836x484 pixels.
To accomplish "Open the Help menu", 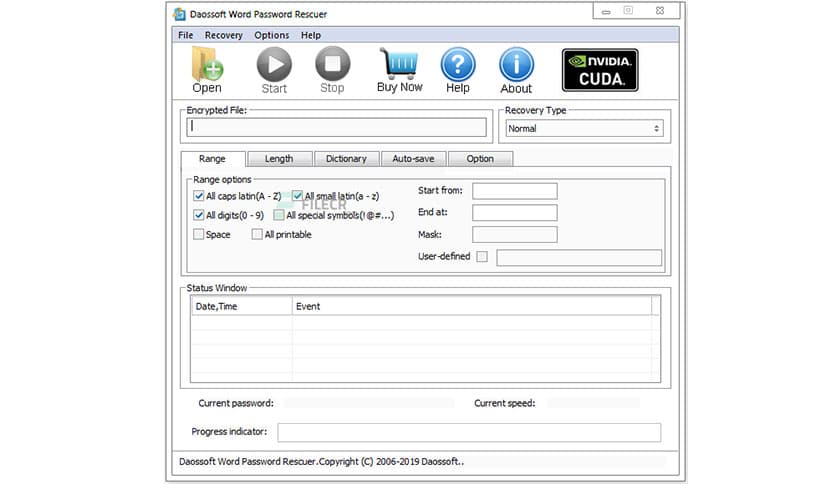I will coord(311,35).
